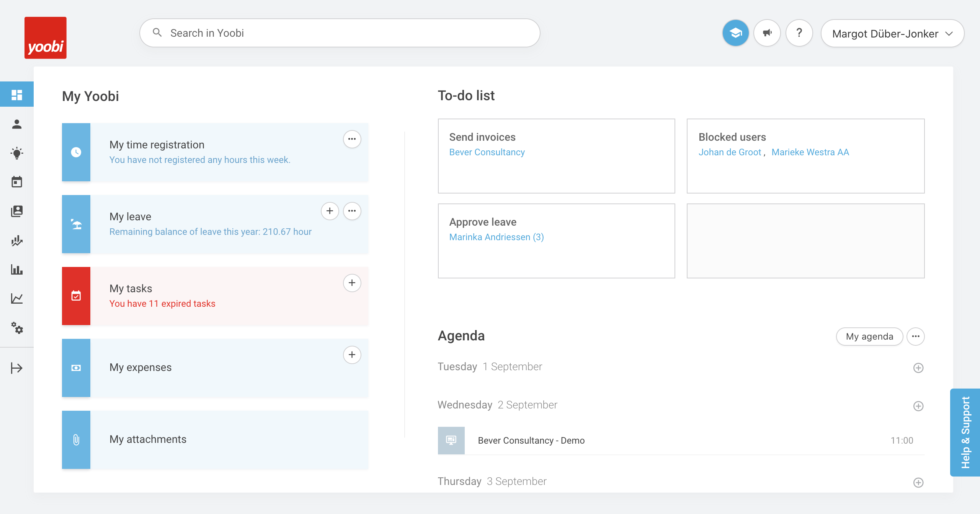
Task: Click the graduation cap academy icon
Action: tap(735, 33)
